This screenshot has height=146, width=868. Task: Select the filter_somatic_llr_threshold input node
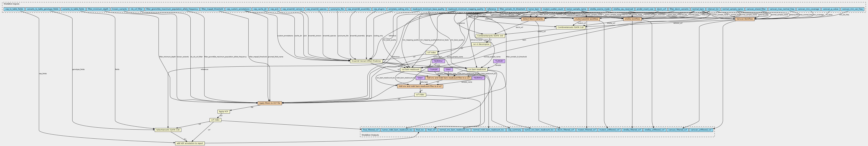click(x=512, y=9)
